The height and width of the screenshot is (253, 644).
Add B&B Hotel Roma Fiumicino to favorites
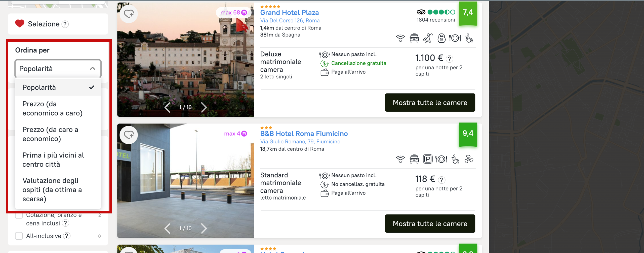coord(129,135)
